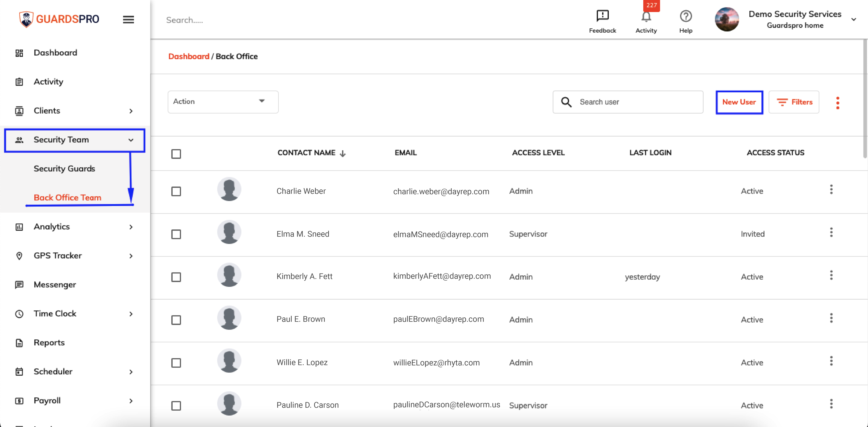The image size is (868, 427).
Task: Open Elma M. Sneed row options menu
Action: 831,232
